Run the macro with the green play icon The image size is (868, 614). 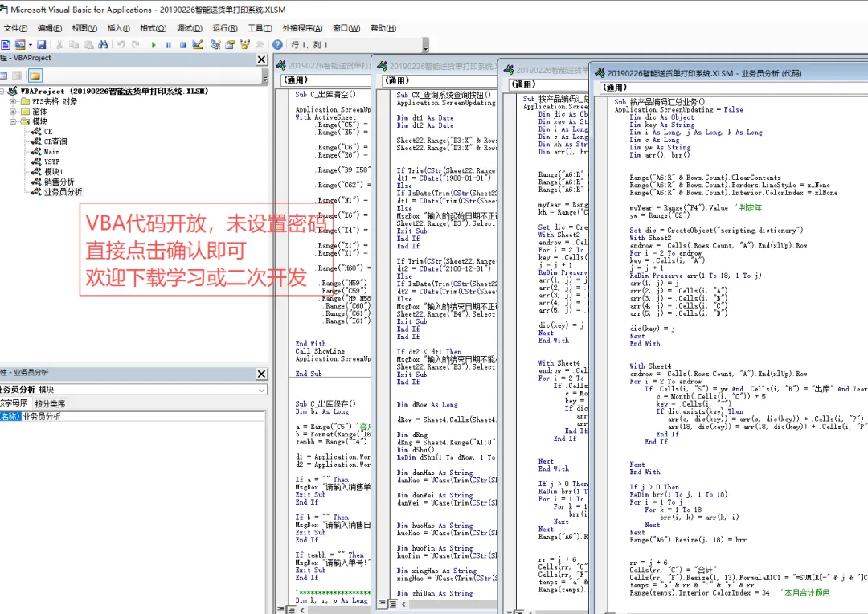154,45
